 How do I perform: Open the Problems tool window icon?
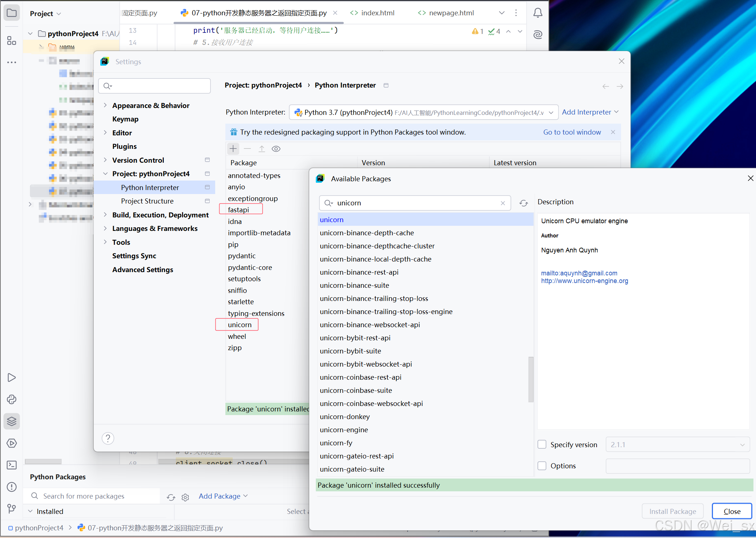(12, 487)
